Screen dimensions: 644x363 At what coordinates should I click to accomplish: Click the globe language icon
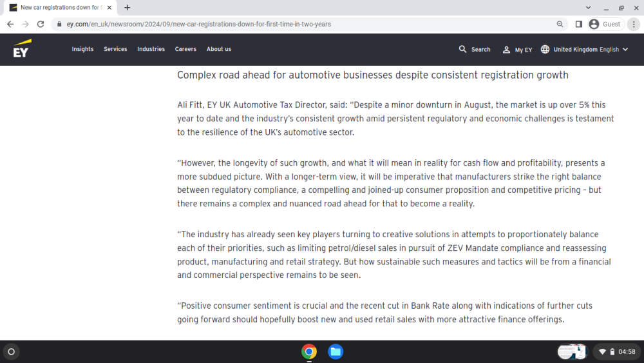[545, 50]
